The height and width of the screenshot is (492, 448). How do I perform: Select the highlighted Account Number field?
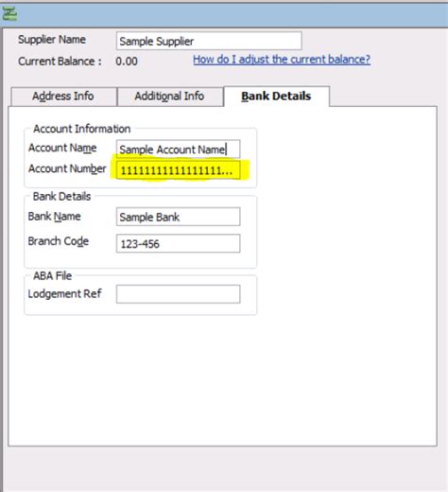coord(178,170)
